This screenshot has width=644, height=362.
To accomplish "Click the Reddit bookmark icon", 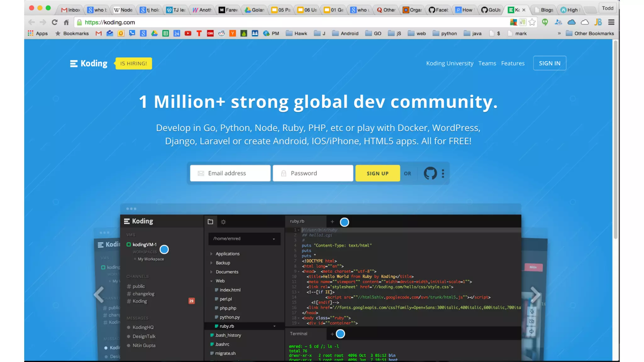I will coord(221,33).
